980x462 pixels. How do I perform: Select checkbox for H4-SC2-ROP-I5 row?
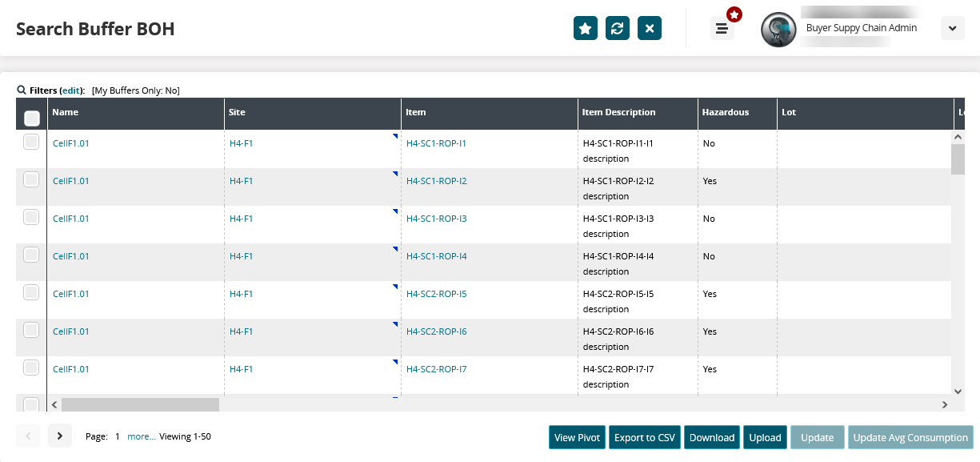(x=31, y=293)
